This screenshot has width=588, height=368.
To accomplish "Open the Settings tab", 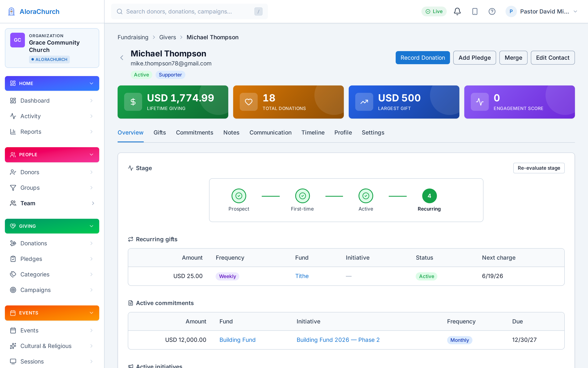I will (x=373, y=132).
